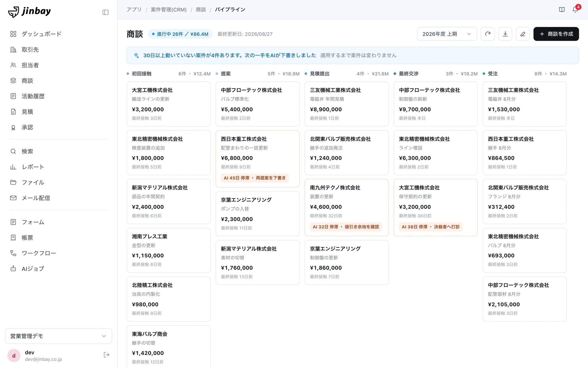Click the アプリ breadcrumb link

(x=134, y=10)
